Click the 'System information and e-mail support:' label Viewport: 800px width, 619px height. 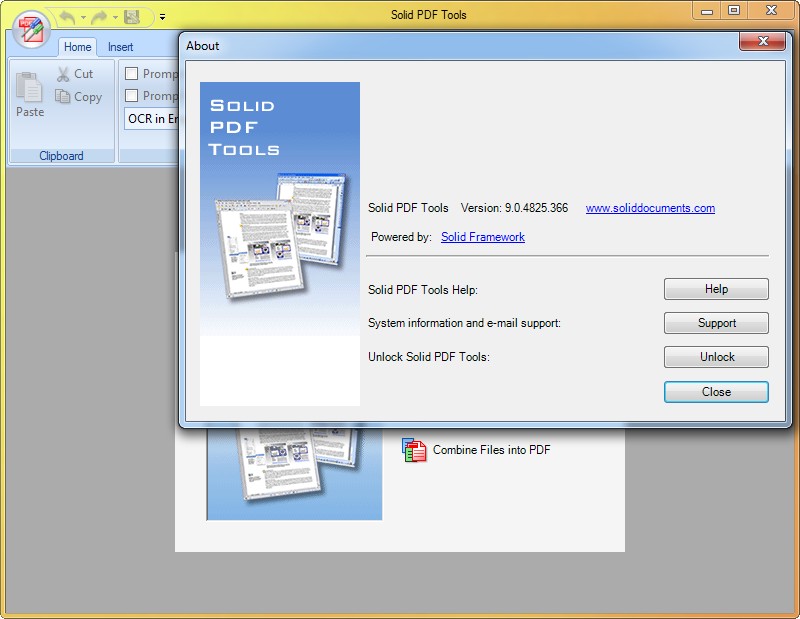coord(464,323)
